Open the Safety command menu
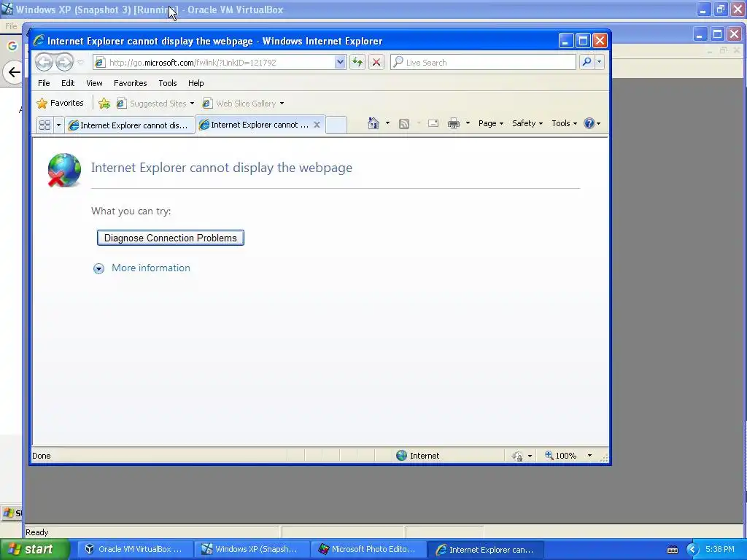Image resolution: width=747 pixels, height=560 pixels. (x=527, y=123)
